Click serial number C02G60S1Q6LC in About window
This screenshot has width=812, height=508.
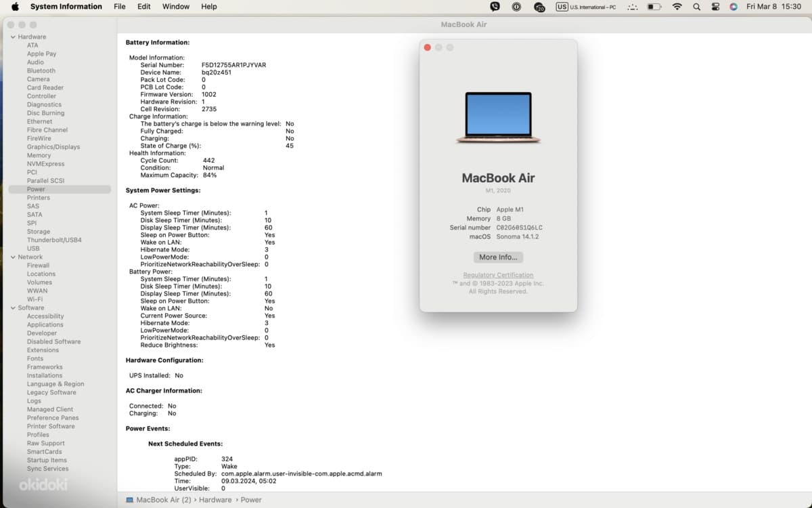(520, 228)
